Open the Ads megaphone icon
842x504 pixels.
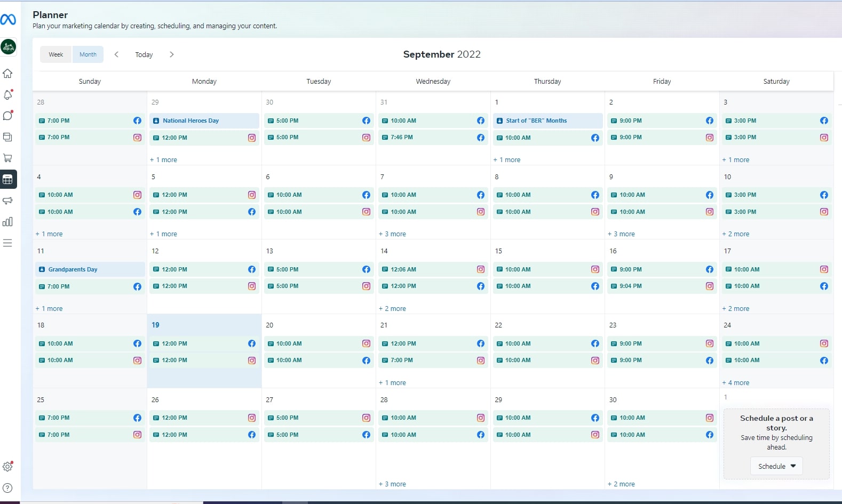[x=7, y=201]
